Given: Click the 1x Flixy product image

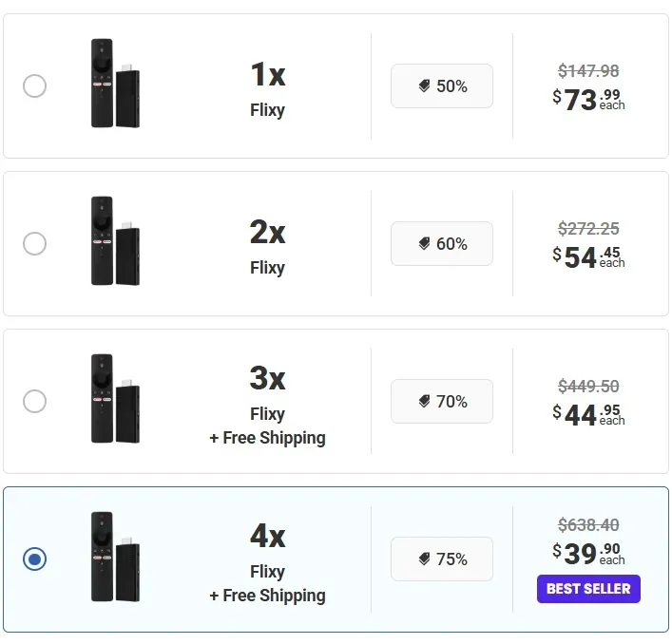Looking at the screenshot, I should (x=114, y=84).
